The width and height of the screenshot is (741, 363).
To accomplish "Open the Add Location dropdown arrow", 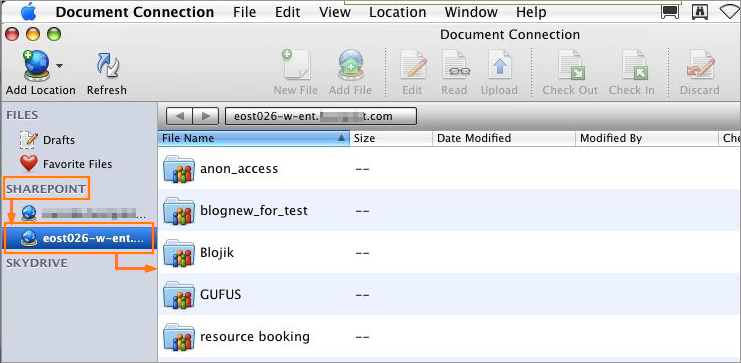I will coord(60,65).
